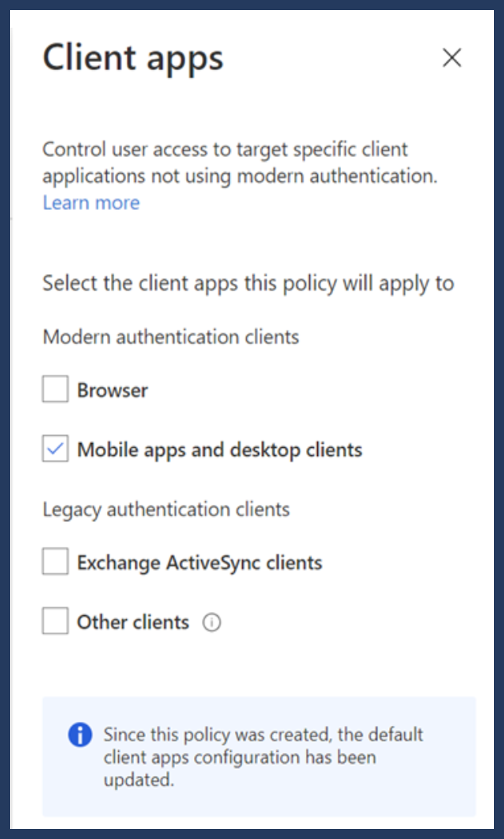The width and height of the screenshot is (504, 839).
Task: Click the "Client apps" panel title
Action: (x=133, y=58)
